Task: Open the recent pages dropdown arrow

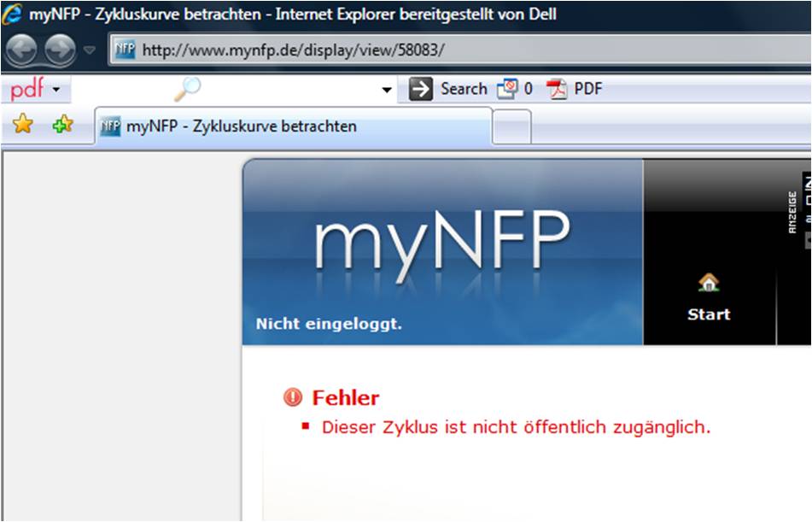Action: pos(90,50)
